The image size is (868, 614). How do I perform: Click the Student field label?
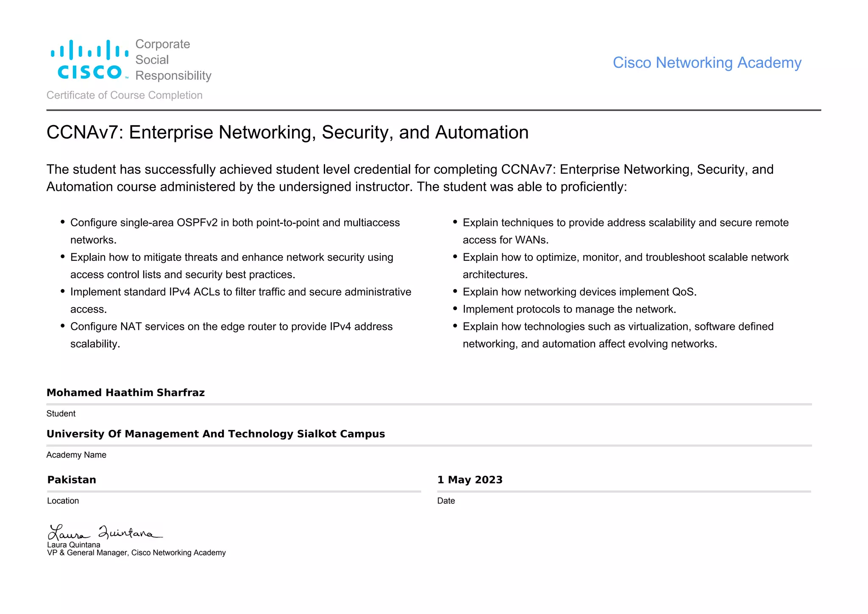point(61,413)
